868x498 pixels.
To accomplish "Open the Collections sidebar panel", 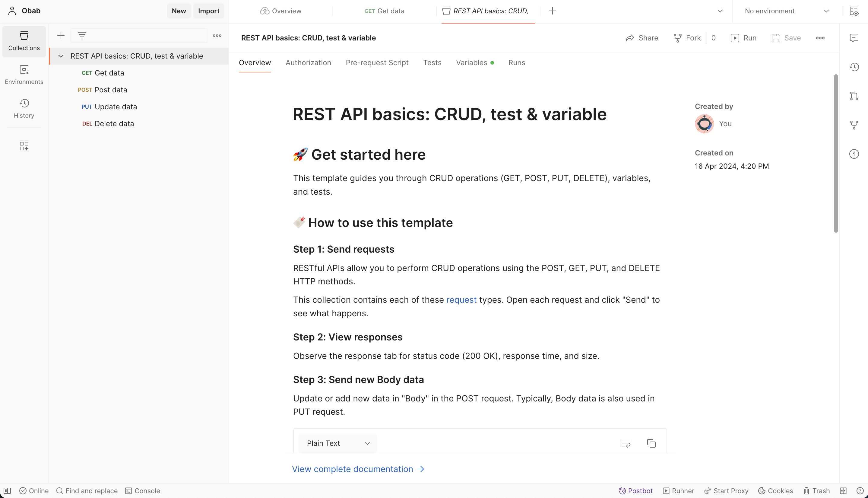I will click(x=24, y=41).
